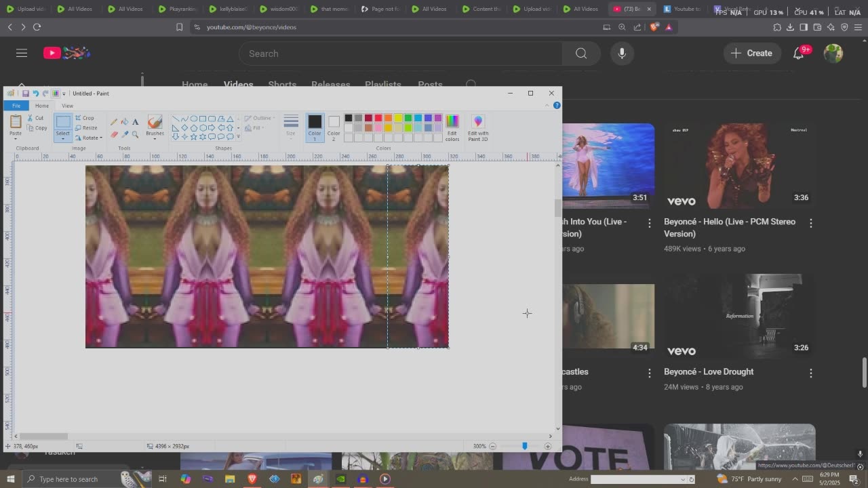Select the Color picker eyedropper tool
868x488 pixels.
click(125, 134)
